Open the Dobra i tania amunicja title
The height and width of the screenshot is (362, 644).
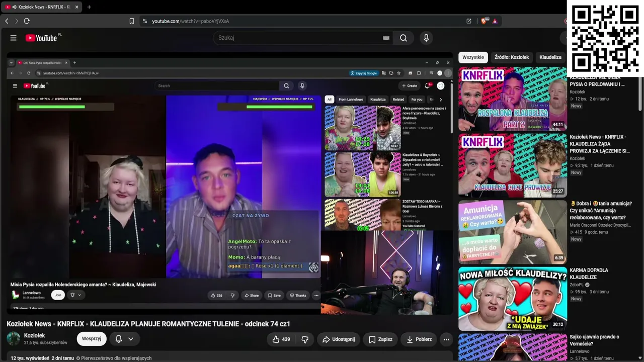(x=601, y=211)
